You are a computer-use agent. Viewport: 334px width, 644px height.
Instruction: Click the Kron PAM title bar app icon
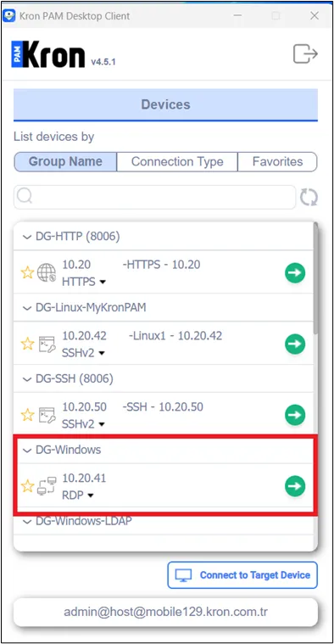coord(9,15)
